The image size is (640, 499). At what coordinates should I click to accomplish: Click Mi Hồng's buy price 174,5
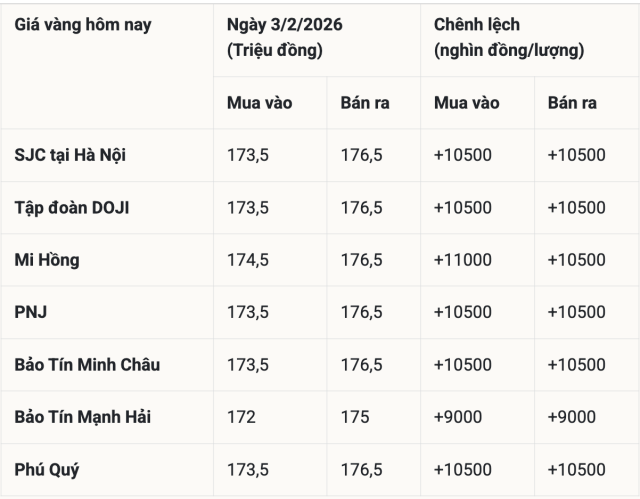point(249,260)
